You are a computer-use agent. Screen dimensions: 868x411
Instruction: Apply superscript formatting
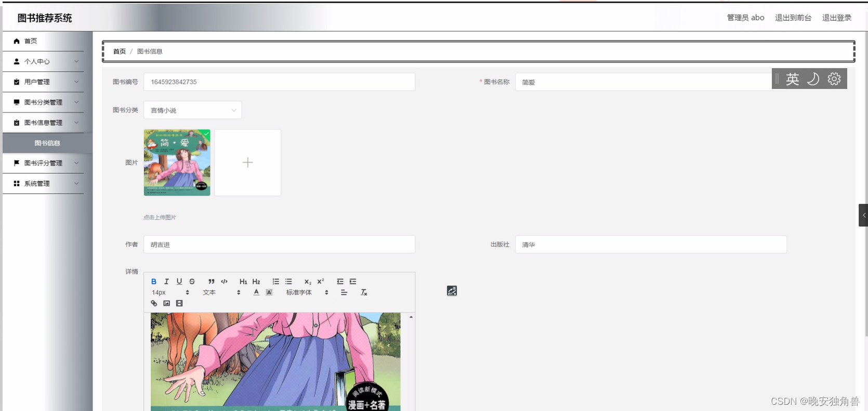[x=321, y=281]
